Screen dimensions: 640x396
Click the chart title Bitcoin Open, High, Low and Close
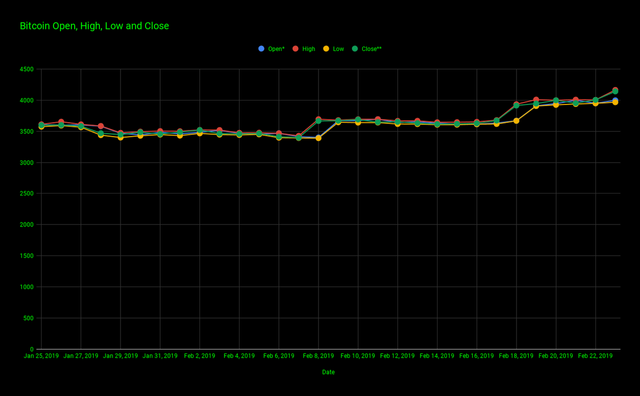coord(94,26)
